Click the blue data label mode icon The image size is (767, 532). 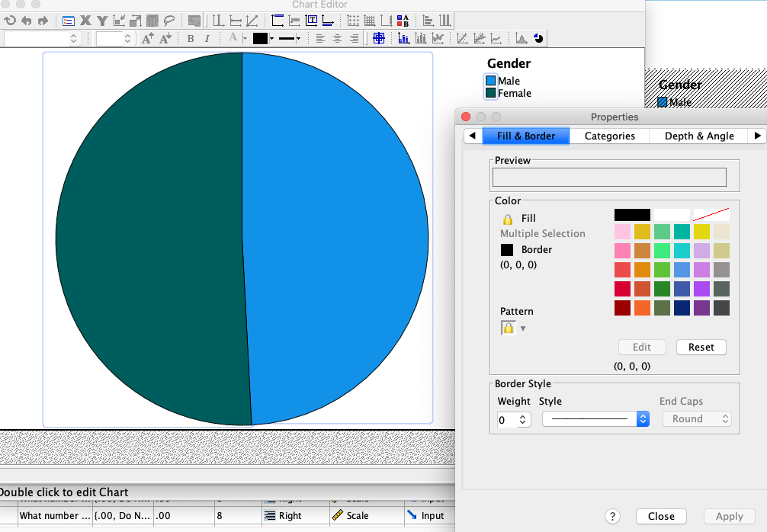click(379, 38)
